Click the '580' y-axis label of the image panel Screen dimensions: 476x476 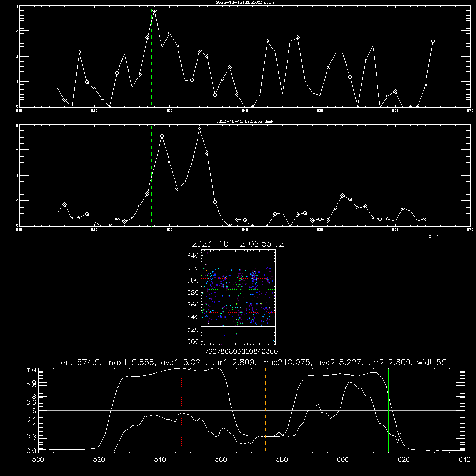click(x=193, y=293)
